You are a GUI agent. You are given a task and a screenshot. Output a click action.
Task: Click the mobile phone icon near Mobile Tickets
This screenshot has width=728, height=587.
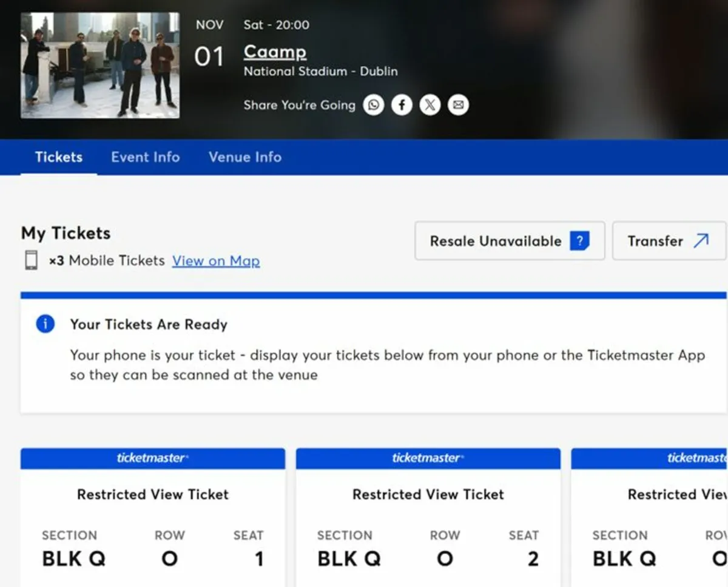click(x=30, y=260)
